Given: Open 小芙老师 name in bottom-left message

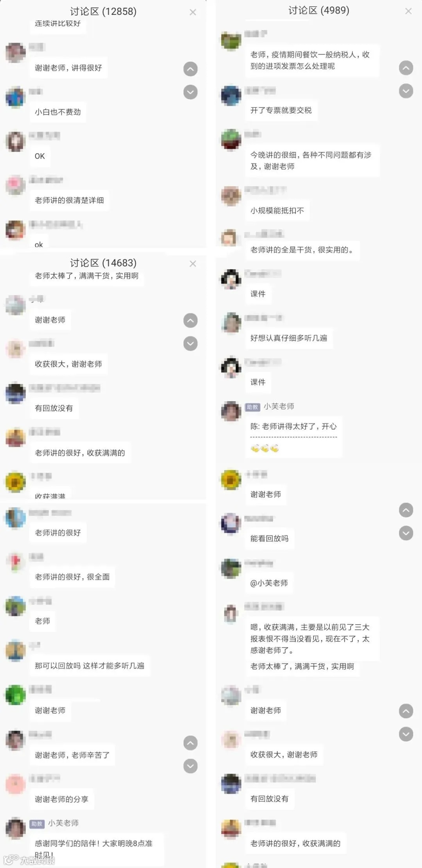Looking at the screenshot, I should click(x=63, y=823).
